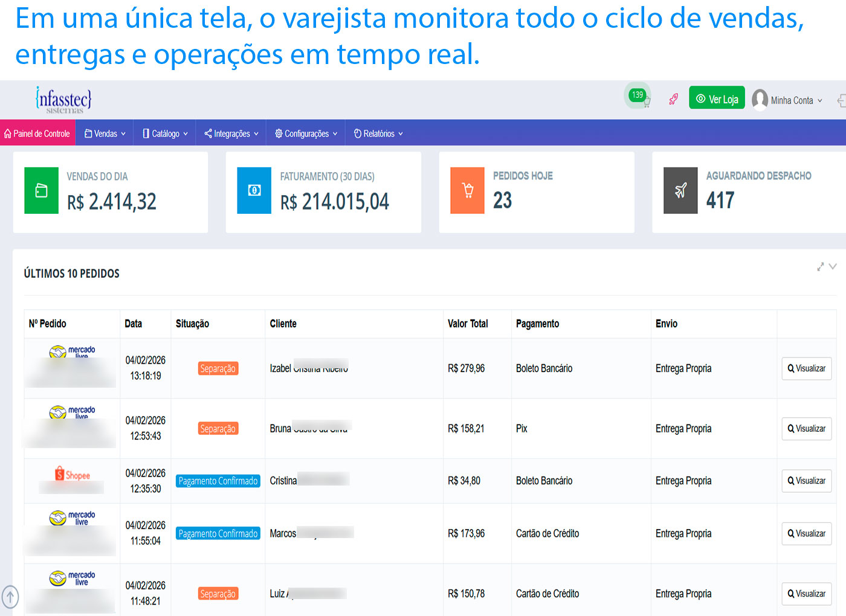Go to Painel de Controle tab
The image size is (846, 616).
[37, 133]
